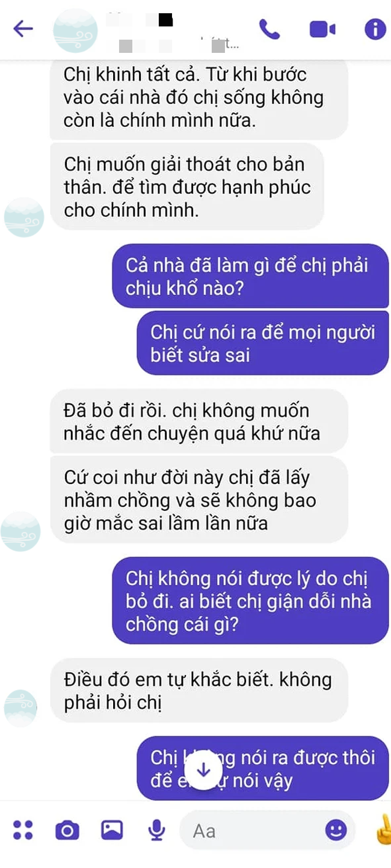Go back using the arrow icon
Image resolution: width=391 pixels, height=868 pixels.
coord(22,28)
